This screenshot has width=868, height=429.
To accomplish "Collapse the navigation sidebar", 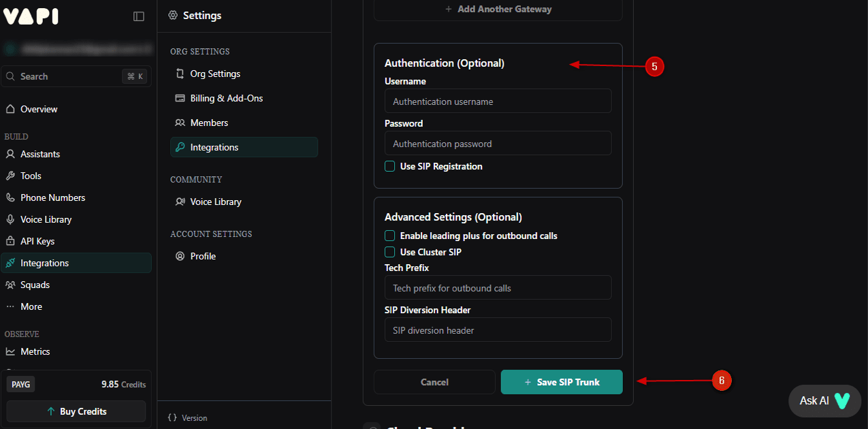I will tap(139, 16).
